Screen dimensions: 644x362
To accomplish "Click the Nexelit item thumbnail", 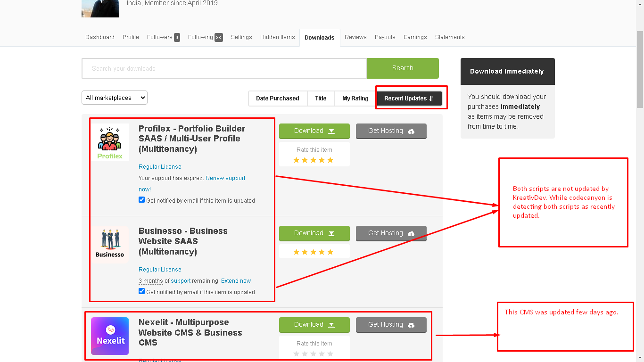I will point(110,336).
